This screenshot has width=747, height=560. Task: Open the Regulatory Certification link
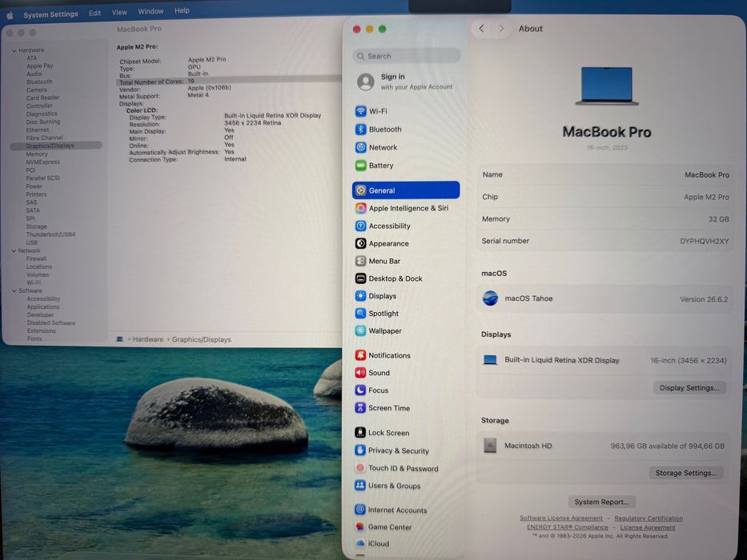click(x=649, y=518)
